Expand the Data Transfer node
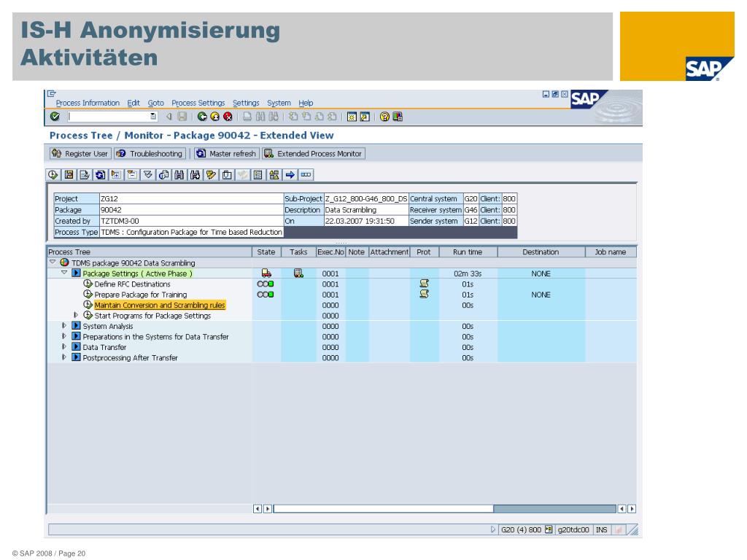 tap(64, 346)
